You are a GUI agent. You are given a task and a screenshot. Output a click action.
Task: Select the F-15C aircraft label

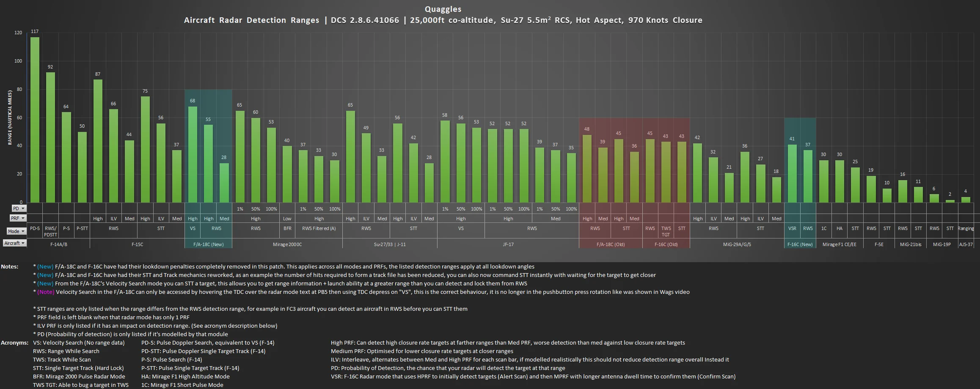click(x=137, y=244)
